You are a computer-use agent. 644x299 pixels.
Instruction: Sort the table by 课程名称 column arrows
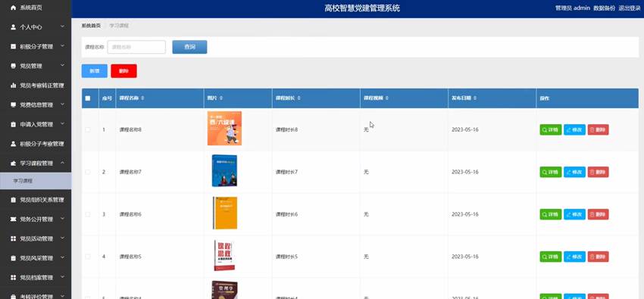coord(142,98)
